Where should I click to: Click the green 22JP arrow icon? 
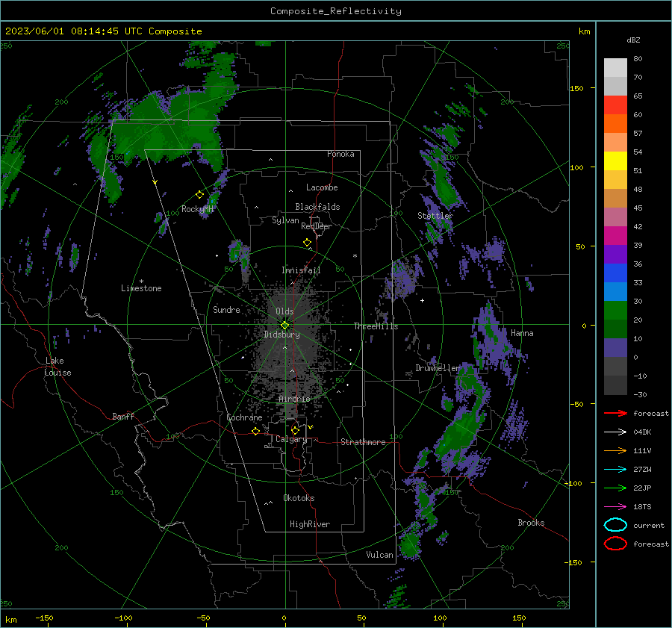click(x=615, y=488)
